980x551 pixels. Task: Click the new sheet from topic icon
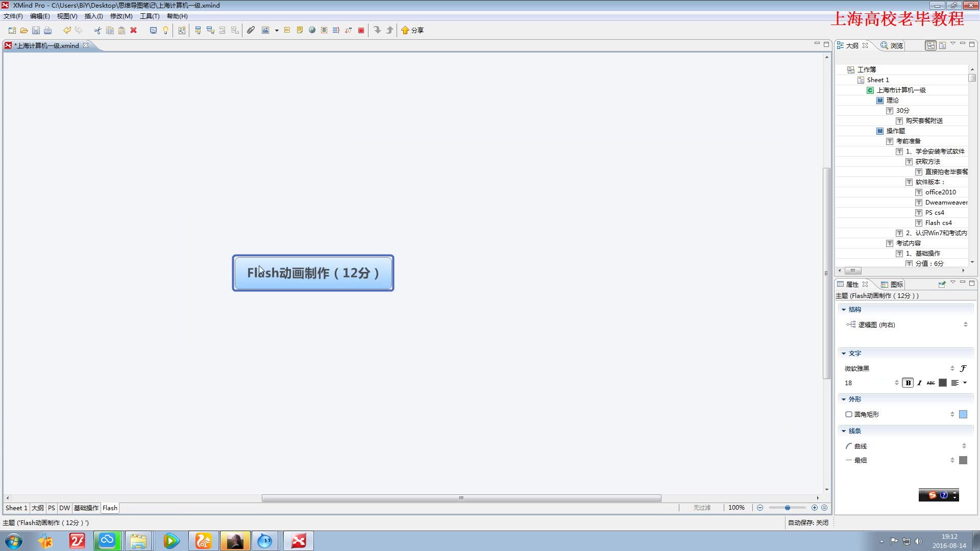click(182, 30)
